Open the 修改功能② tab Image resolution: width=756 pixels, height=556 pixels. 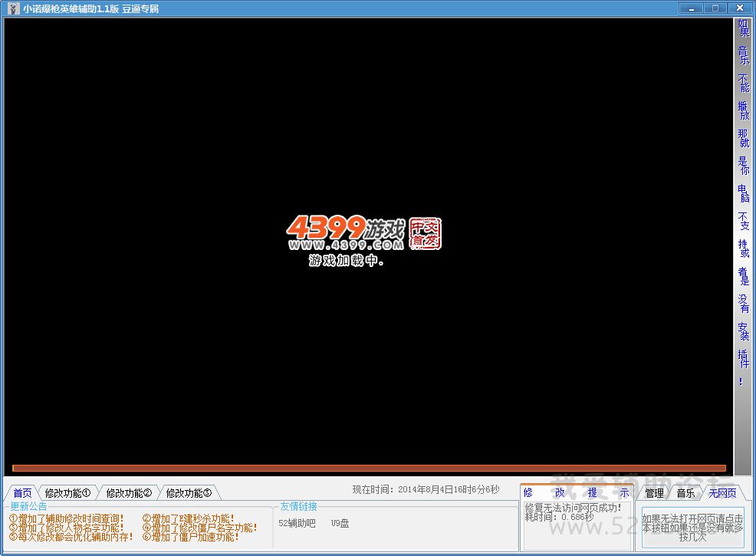[129, 493]
